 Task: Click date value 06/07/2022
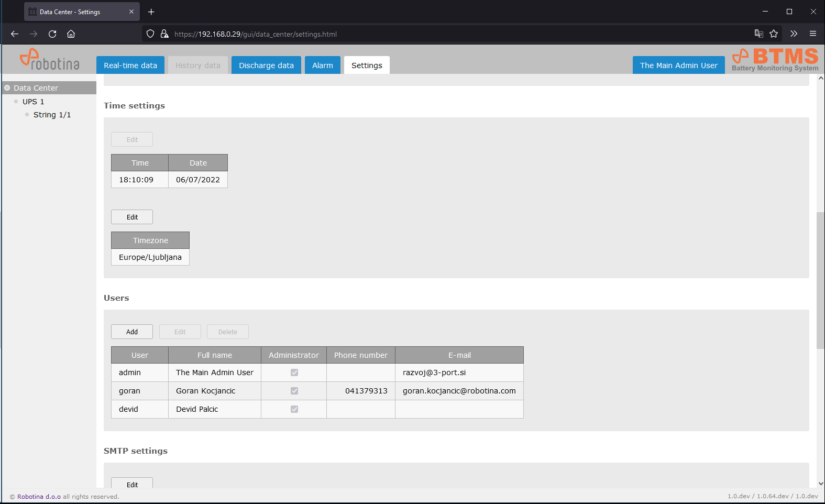point(198,180)
